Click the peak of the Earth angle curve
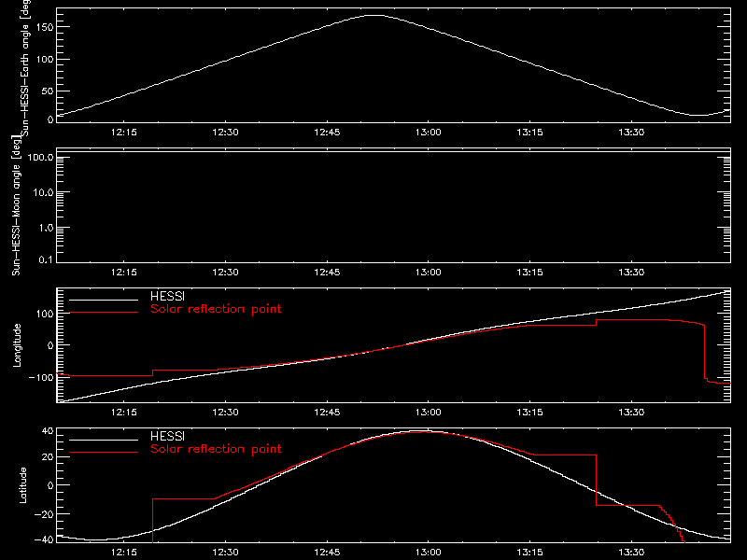The width and height of the screenshot is (747, 560). [x=375, y=16]
